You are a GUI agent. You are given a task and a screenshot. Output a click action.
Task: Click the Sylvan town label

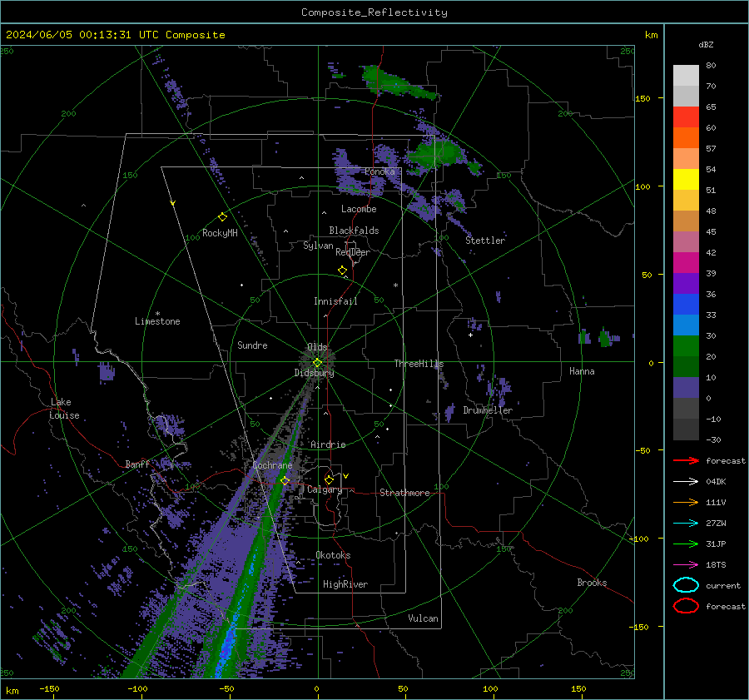(318, 246)
